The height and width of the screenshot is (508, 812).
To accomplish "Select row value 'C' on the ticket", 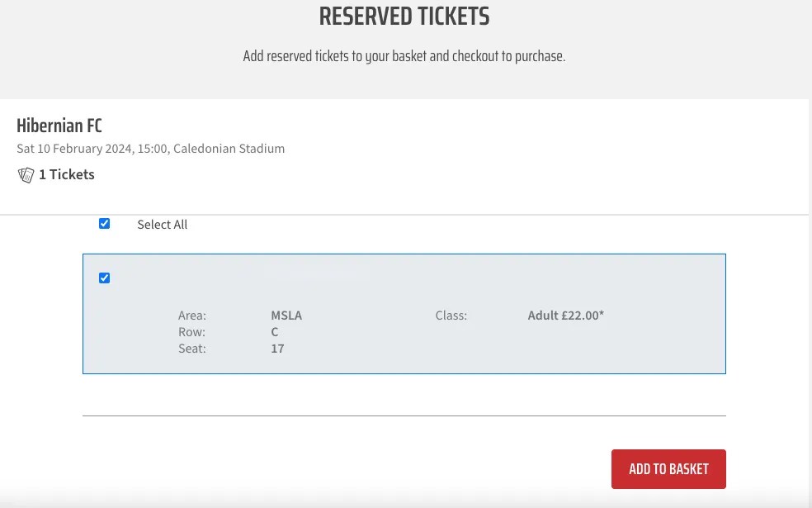I will 275,332.
